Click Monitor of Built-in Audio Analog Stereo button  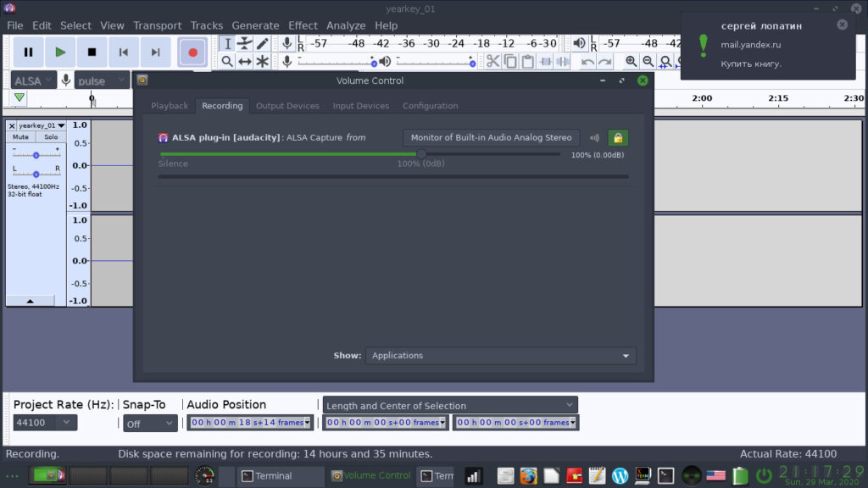(491, 138)
